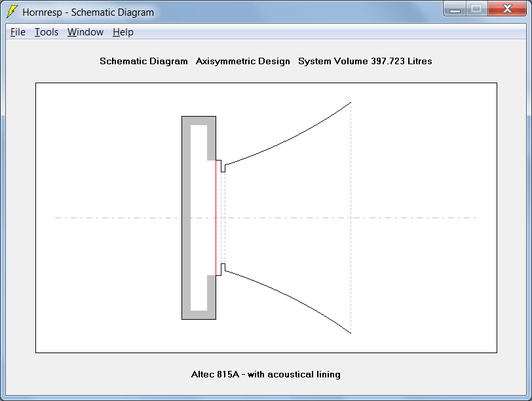Screen dimensions: 532x401
Task: Click the red driver diaphragm line
Action: tap(216, 218)
